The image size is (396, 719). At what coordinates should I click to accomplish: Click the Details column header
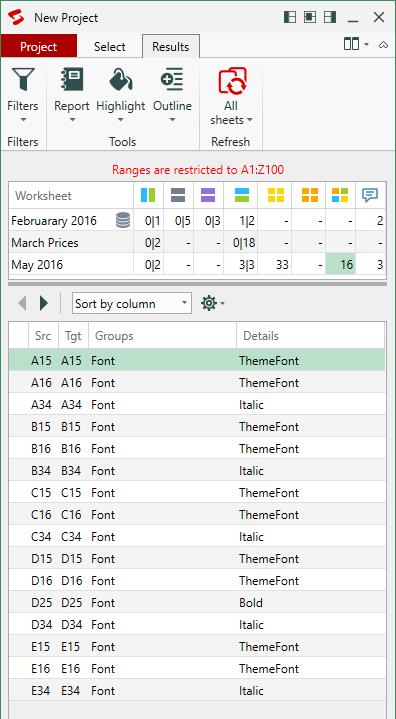coord(310,336)
